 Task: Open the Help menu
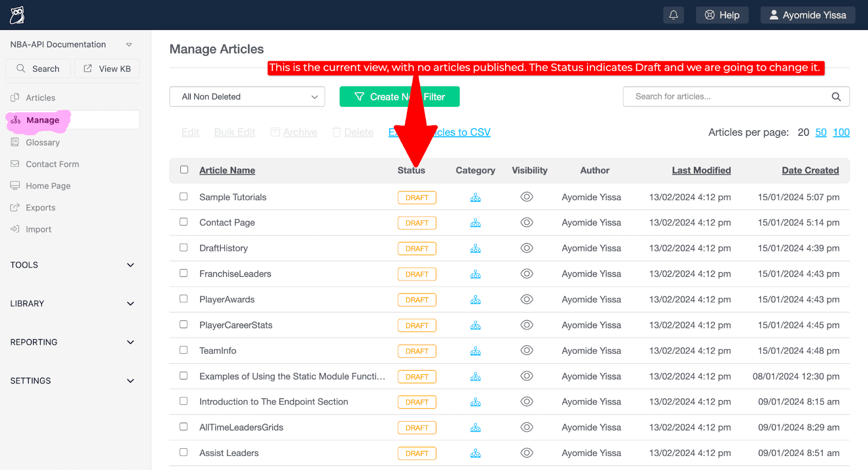(x=722, y=15)
